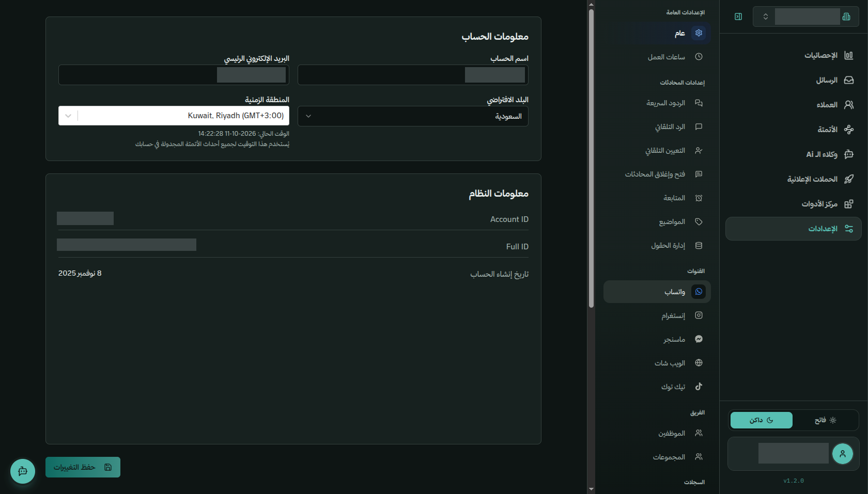Click the v1.2.0 version label
The width and height of the screenshot is (868, 494).
pyautogui.click(x=794, y=481)
